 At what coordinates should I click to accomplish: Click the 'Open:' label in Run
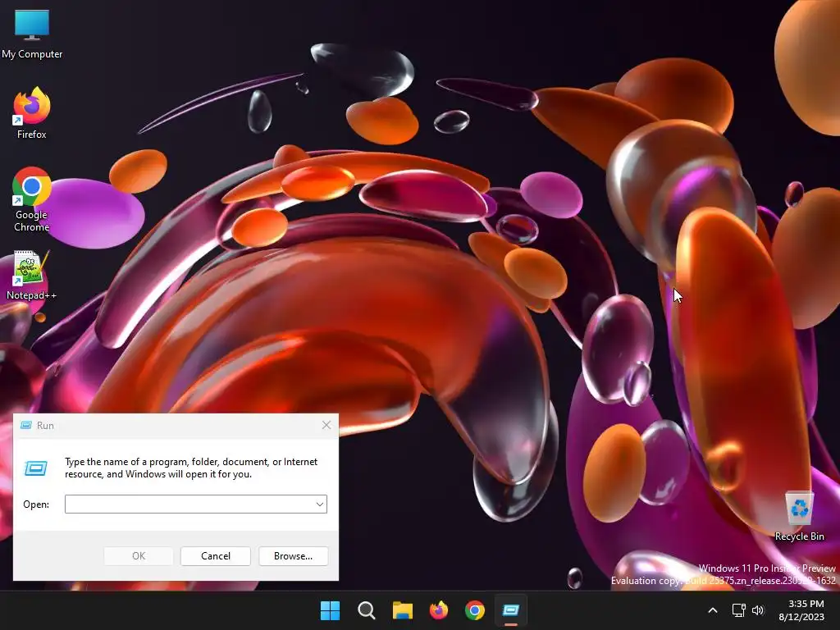pos(36,504)
